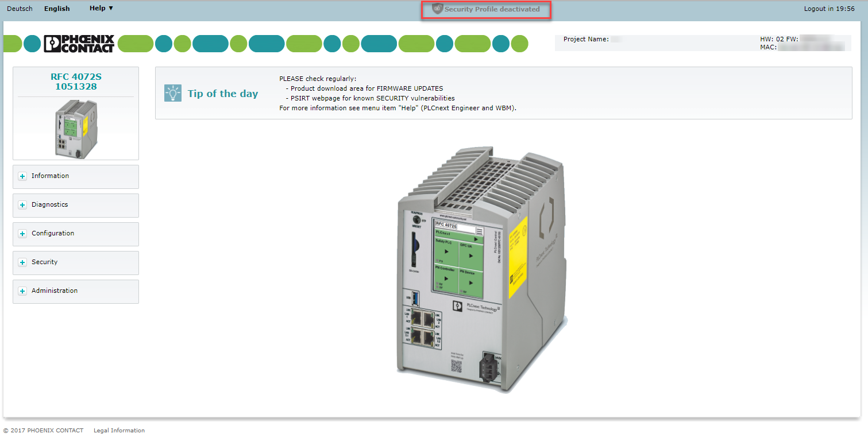Click the Phoenix Contact logo
Screen dimensions: 868x441
(x=79, y=44)
